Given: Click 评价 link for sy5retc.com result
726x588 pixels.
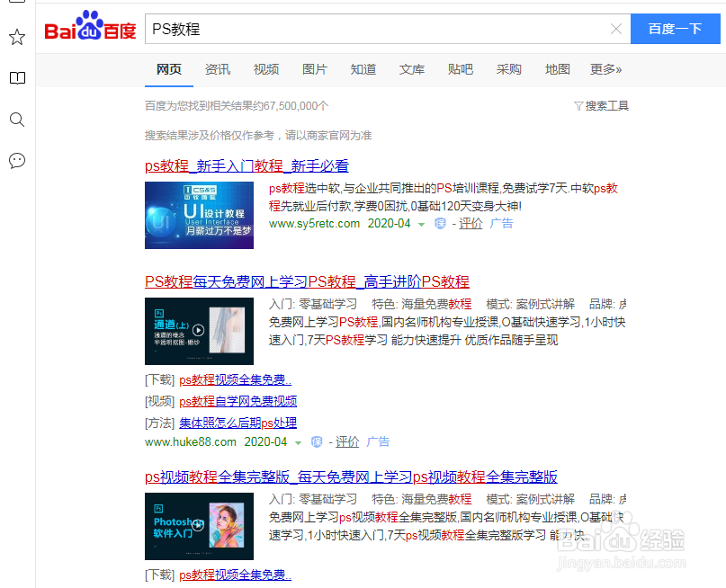Looking at the screenshot, I should pos(471,224).
